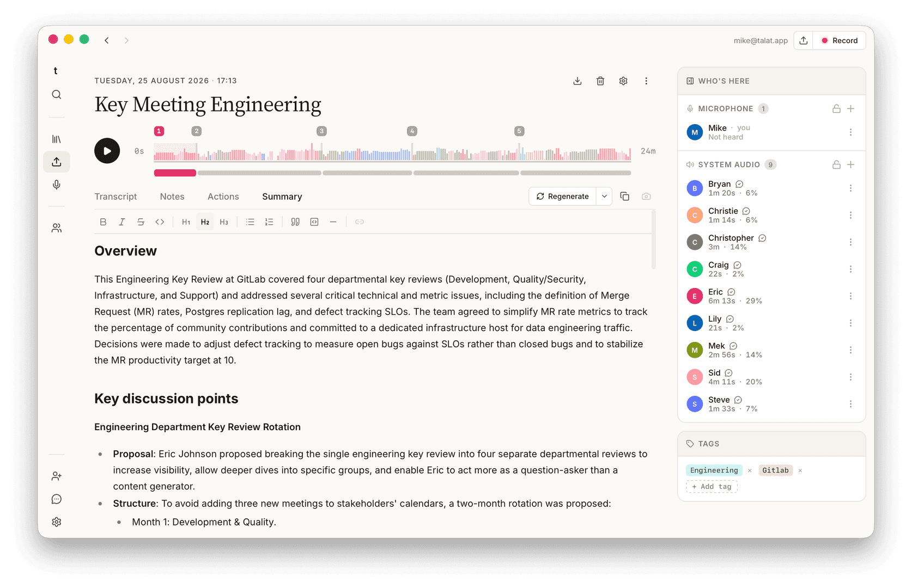Click the Who's Here panel icon

click(x=690, y=81)
